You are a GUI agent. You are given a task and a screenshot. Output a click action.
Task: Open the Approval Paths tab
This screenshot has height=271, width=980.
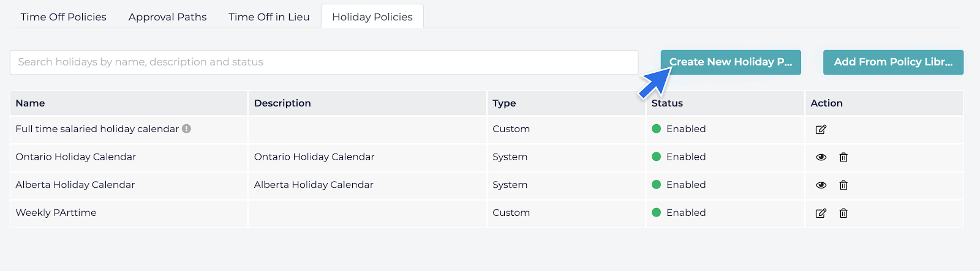point(167,17)
